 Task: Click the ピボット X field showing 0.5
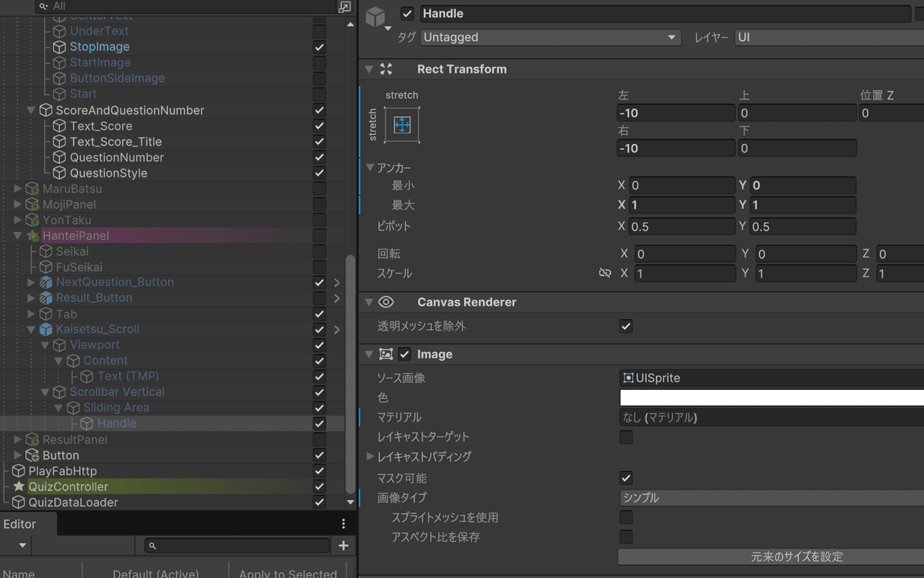point(682,227)
